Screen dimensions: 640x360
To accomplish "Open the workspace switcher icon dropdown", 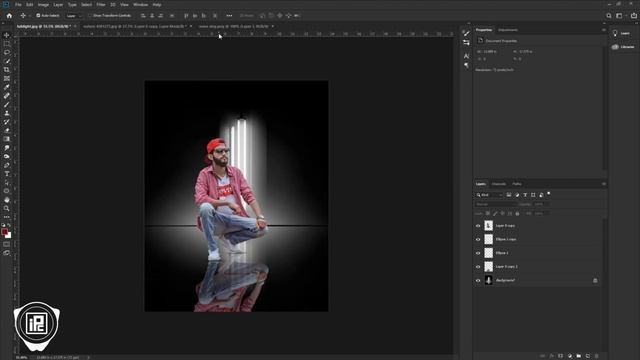I will pyautogui.click(x=620, y=16).
